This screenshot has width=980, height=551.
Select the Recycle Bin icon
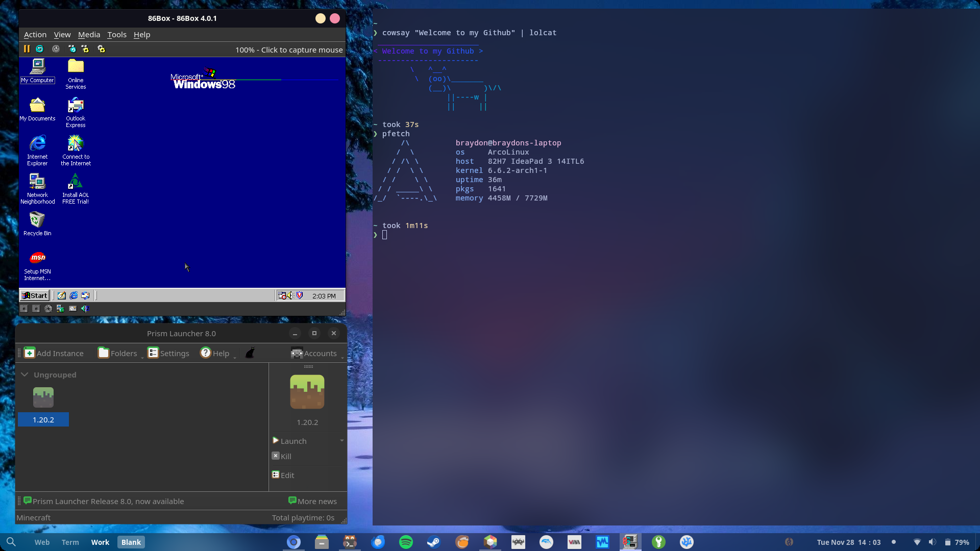click(37, 224)
